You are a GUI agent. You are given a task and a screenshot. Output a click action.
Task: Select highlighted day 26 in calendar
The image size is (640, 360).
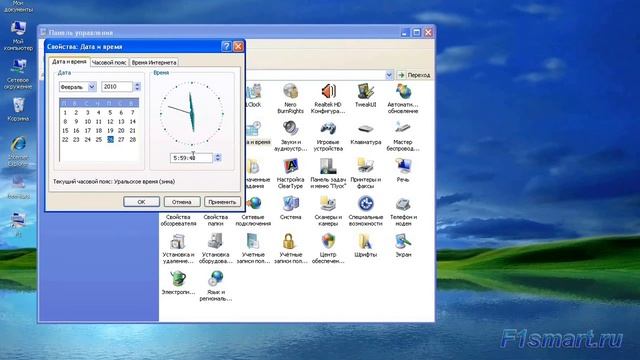click(x=110, y=140)
